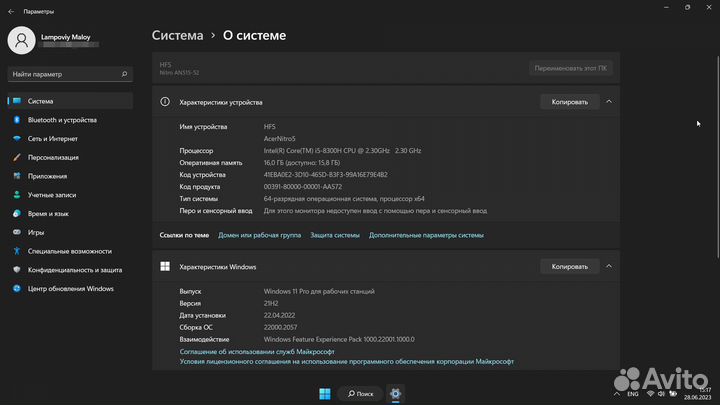This screenshot has width=720, height=405.
Task: Click the 22000.2057 build value
Action: click(x=280, y=327)
